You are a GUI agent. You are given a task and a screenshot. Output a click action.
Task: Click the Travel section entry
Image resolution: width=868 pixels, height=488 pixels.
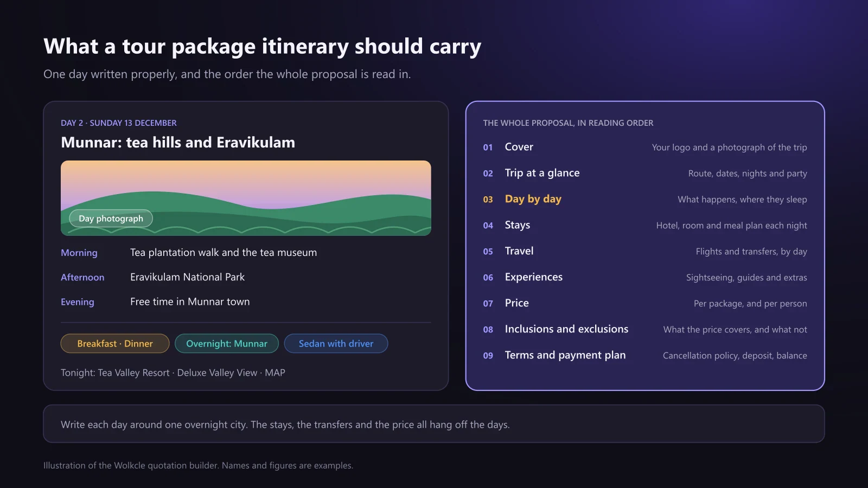pos(645,251)
